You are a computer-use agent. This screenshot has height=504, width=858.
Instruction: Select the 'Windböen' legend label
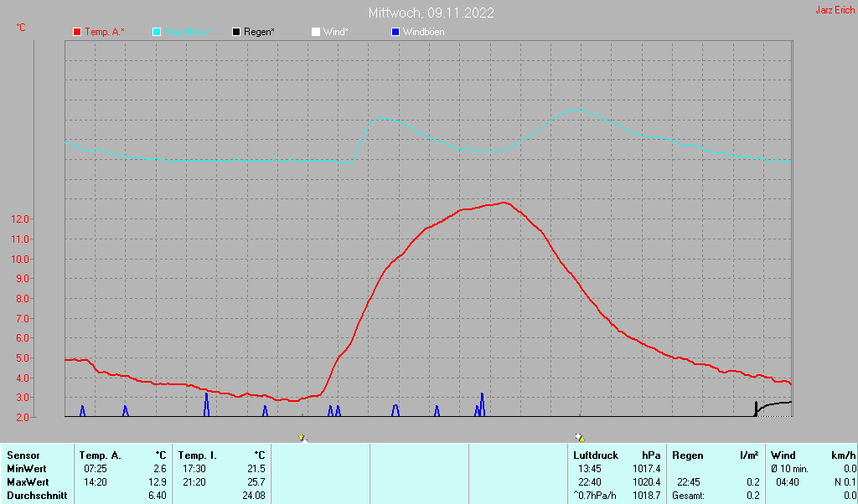(423, 33)
